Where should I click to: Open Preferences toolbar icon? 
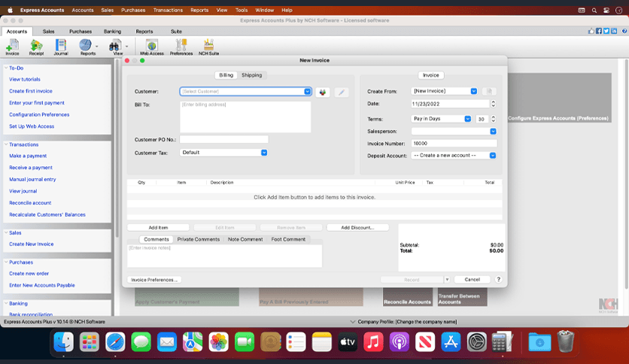pyautogui.click(x=181, y=47)
